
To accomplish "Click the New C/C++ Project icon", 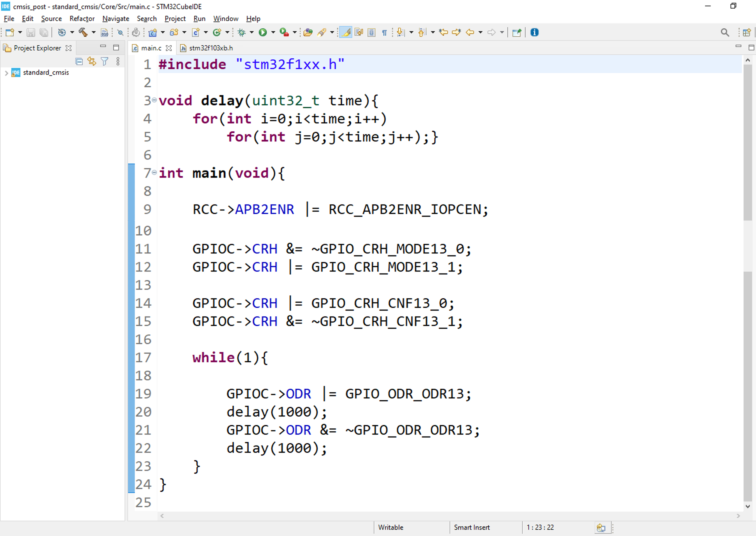I will tap(153, 32).
